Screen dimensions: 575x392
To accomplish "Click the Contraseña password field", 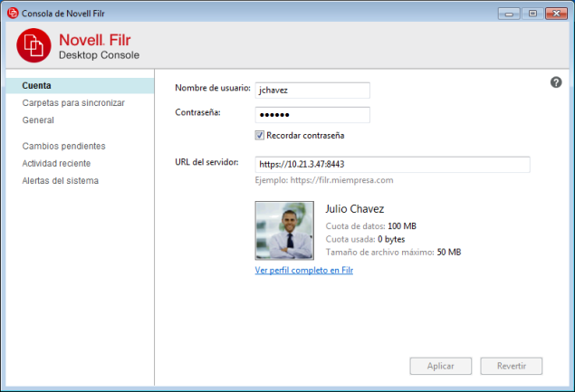I will 313,115.
